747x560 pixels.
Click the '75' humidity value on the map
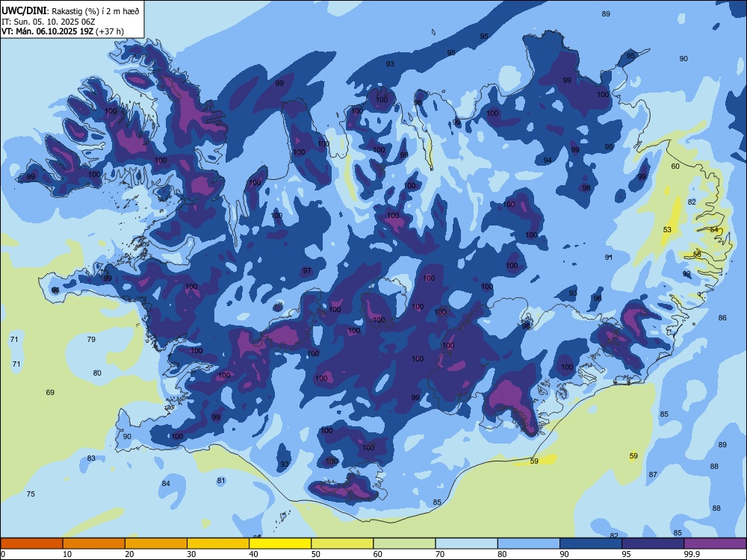(31, 494)
